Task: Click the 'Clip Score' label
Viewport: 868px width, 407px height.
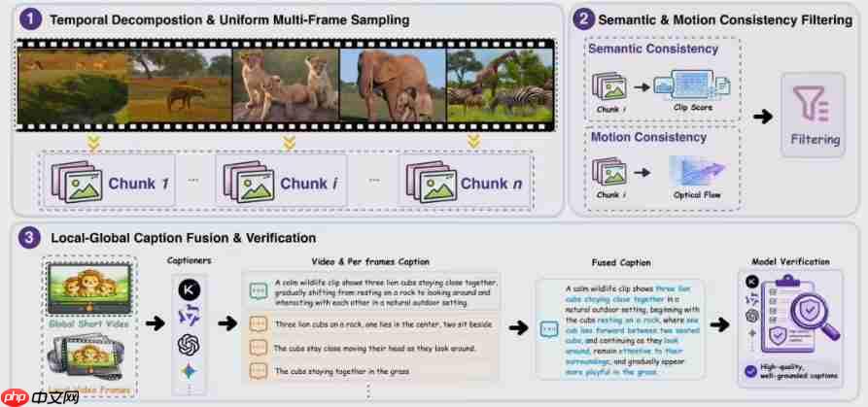Action: click(693, 107)
